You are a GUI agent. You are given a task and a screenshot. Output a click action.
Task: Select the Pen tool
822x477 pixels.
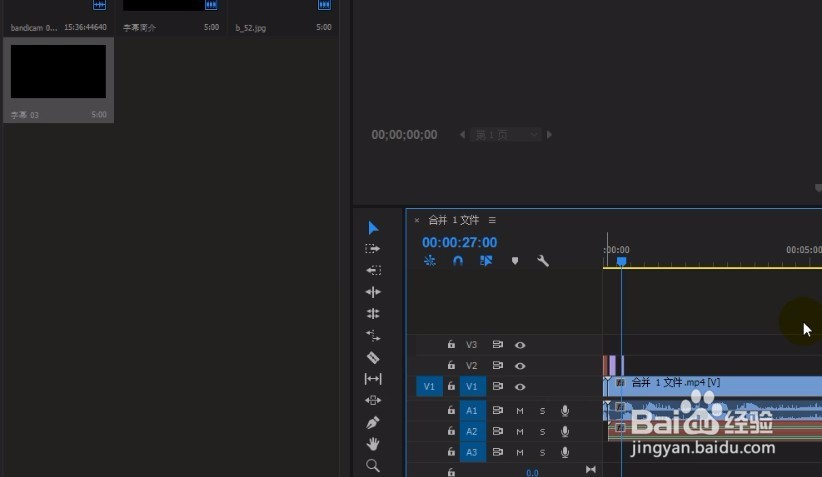coord(373,422)
